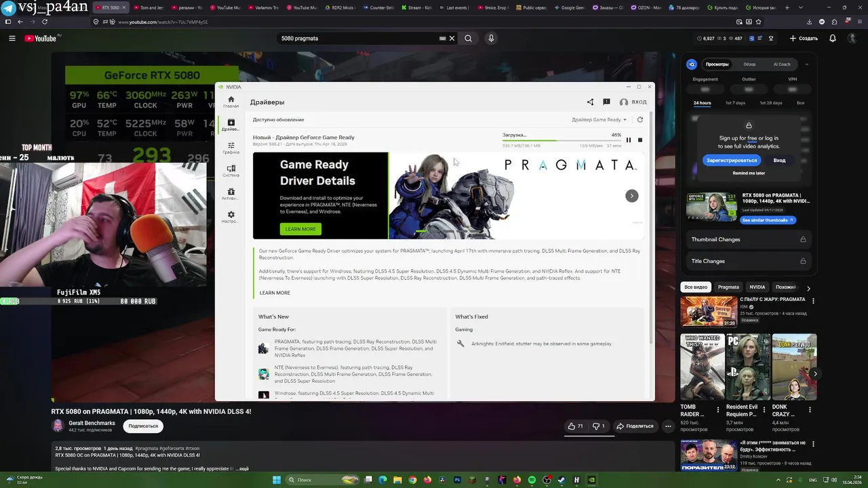868x488 pixels.
Task: Stop the driver download
Action: [640, 140]
